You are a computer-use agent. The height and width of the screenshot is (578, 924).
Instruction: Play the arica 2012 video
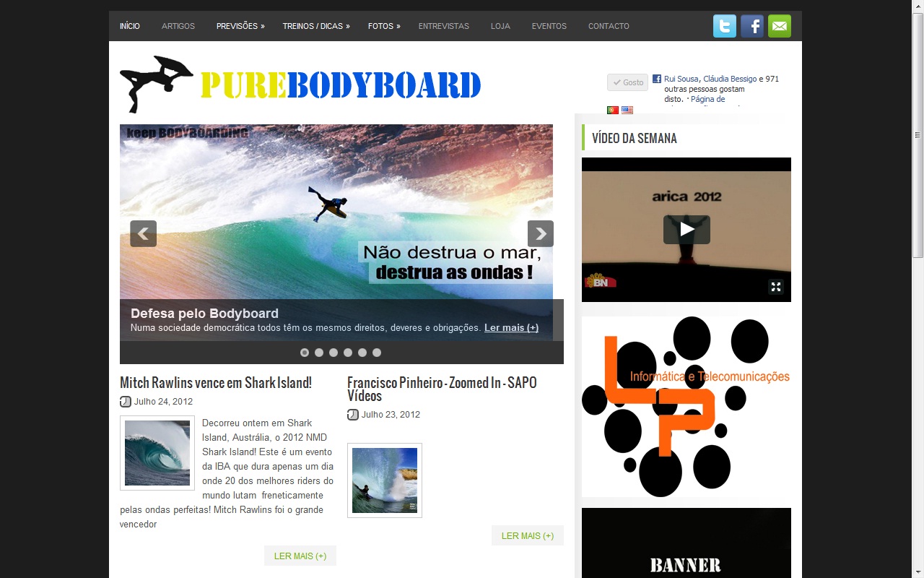687,230
